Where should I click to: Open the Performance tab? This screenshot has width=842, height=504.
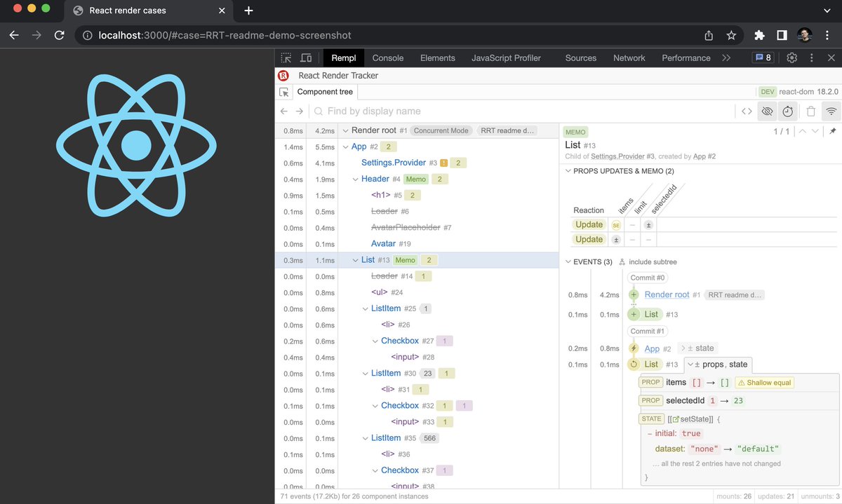click(686, 58)
